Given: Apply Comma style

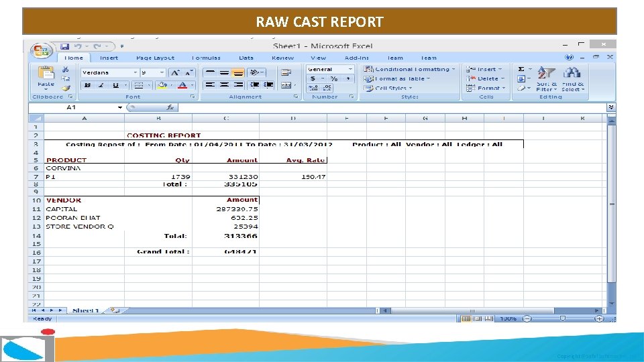Looking at the screenshot, I should 348,79.
